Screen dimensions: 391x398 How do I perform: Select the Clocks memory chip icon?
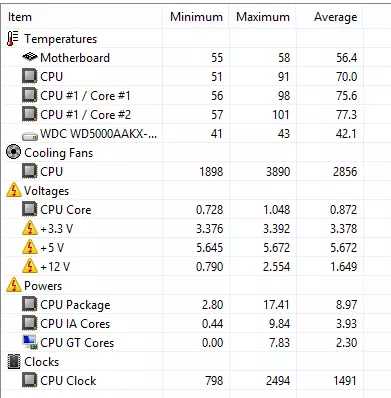click(14, 362)
